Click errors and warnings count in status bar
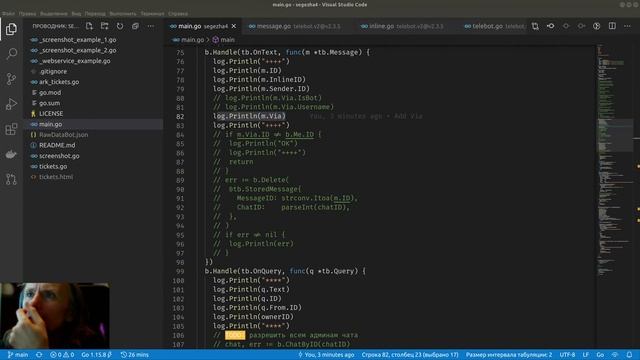The height and width of the screenshot is (360, 640). pyautogui.click(x=62, y=355)
